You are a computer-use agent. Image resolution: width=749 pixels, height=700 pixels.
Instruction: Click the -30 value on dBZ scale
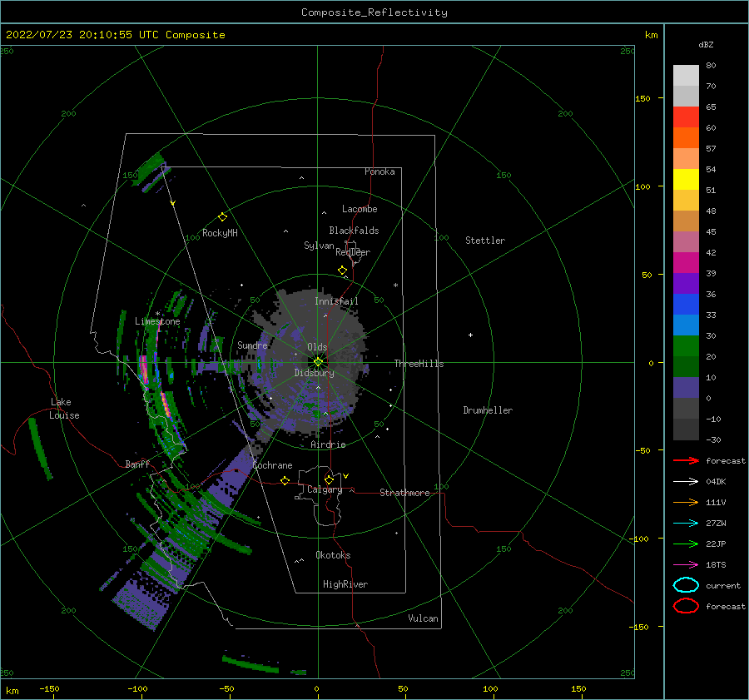pos(714,439)
